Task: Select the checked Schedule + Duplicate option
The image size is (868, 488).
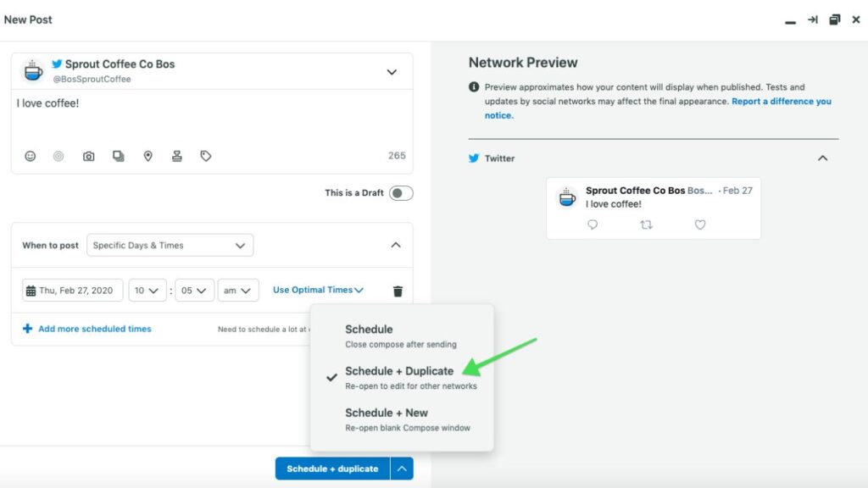Action: [x=398, y=371]
